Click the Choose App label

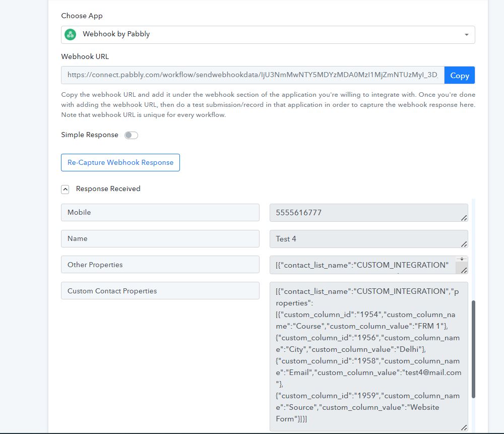tap(82, 16)
